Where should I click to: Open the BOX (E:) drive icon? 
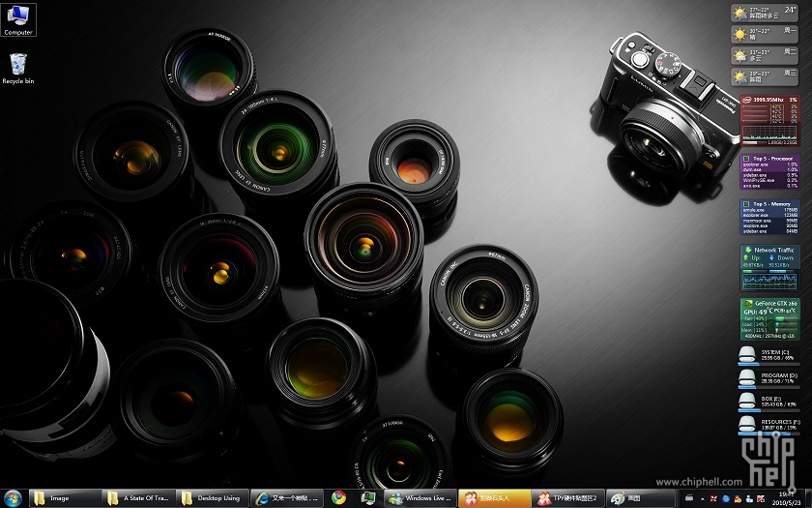point(746,401)
